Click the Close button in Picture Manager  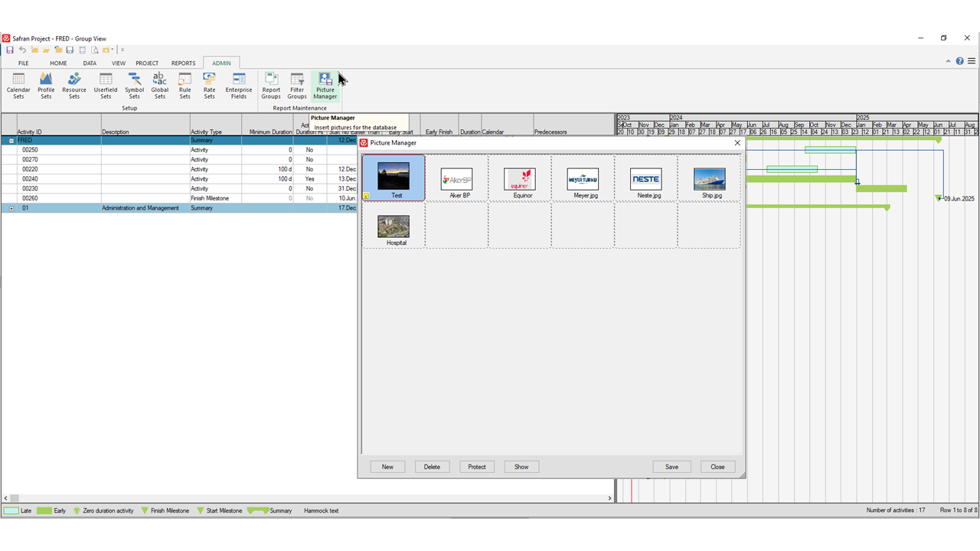717,467
